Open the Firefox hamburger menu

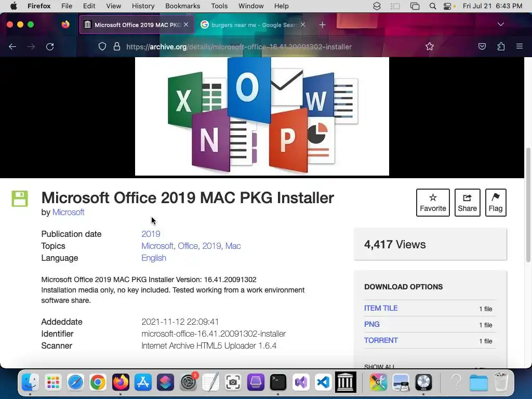click(x=520, y=46)
